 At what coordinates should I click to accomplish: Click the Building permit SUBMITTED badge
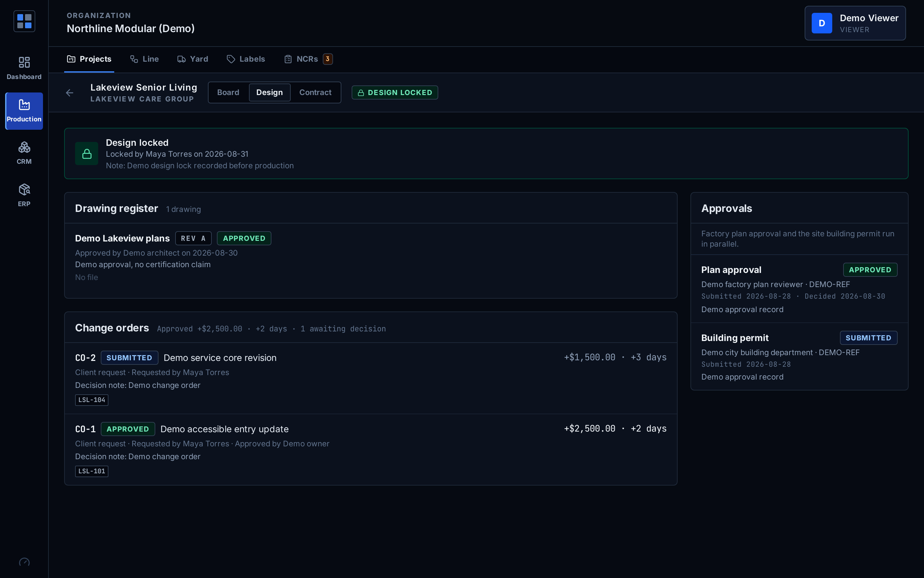[868, 338]
